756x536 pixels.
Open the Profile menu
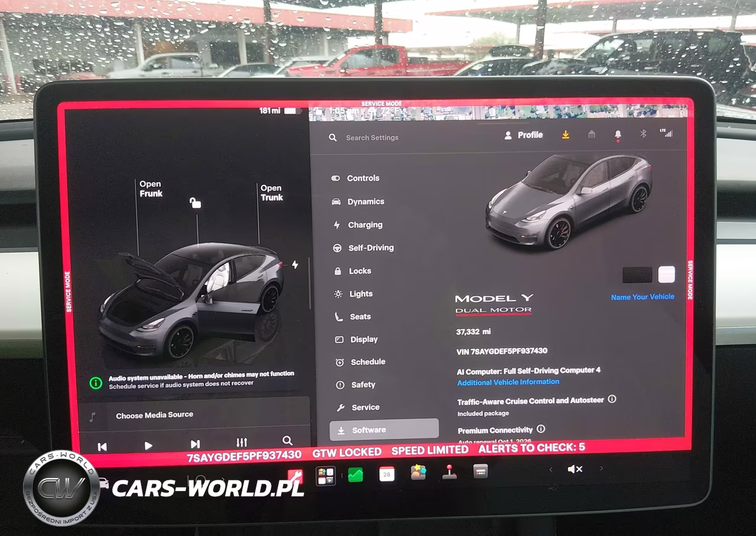523,135
